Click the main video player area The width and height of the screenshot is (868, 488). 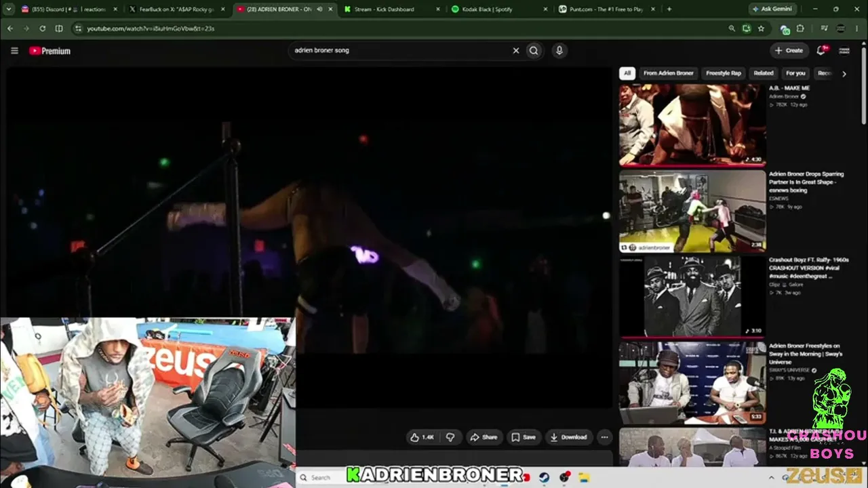pyautogui.click(x=309, y=237)
